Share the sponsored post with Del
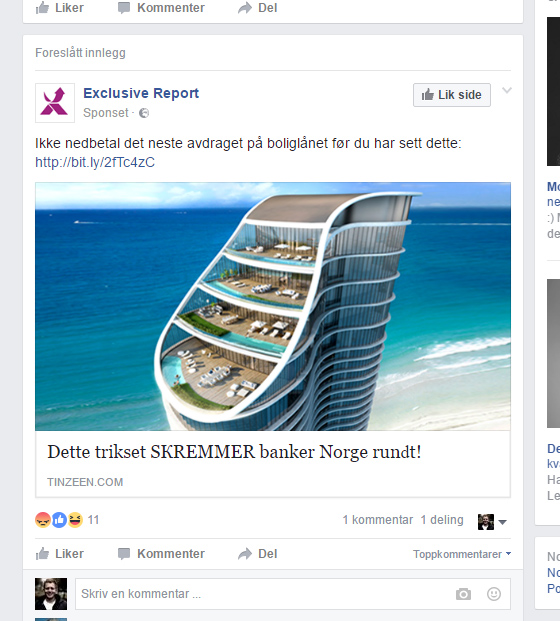Viewport: 560px width, 621px height. pyautogui.click(x=258, y=554)
